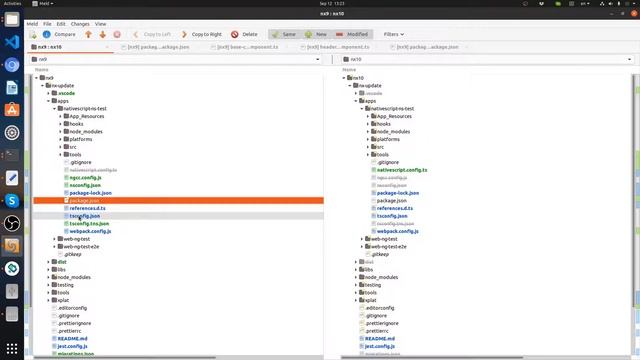Go to next change with down arrow
The height and width of the screenshot is (360, 640).
tap(102, 35)
